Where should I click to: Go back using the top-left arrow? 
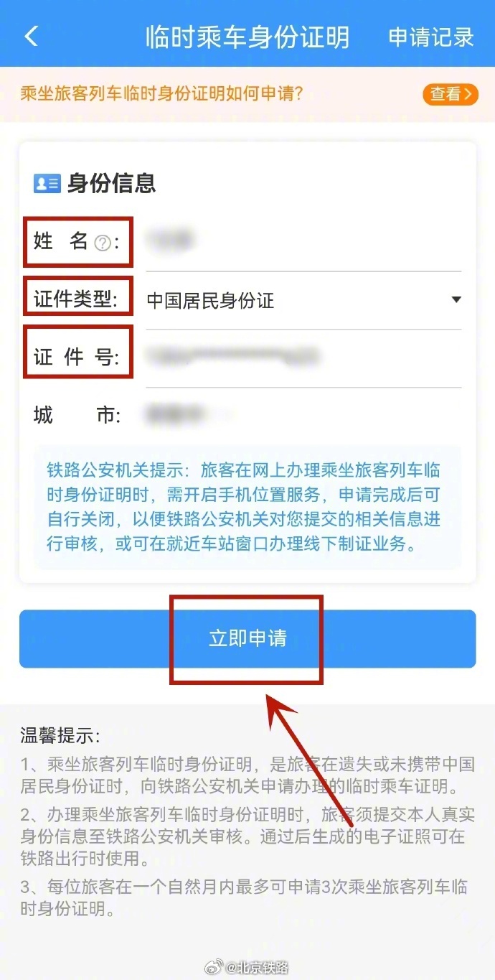click(x=31, y=36)
